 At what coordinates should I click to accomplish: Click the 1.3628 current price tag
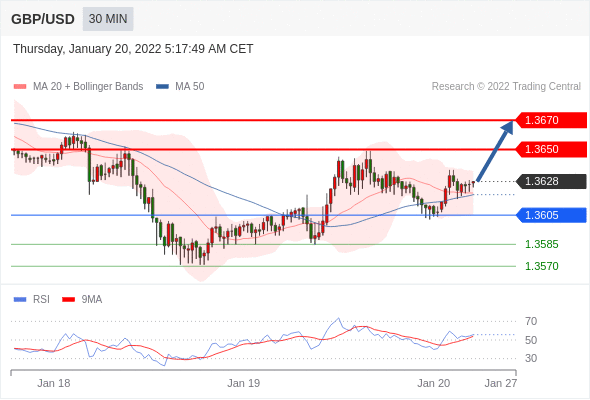[x=551, y=181]
